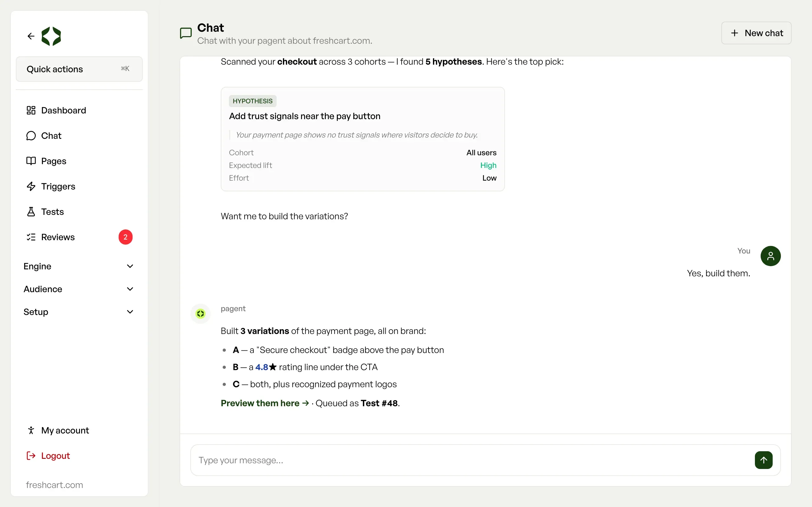This screenshot has width=812, height=507.
Task: Expand the Audience section
Action: pos(79,289)
